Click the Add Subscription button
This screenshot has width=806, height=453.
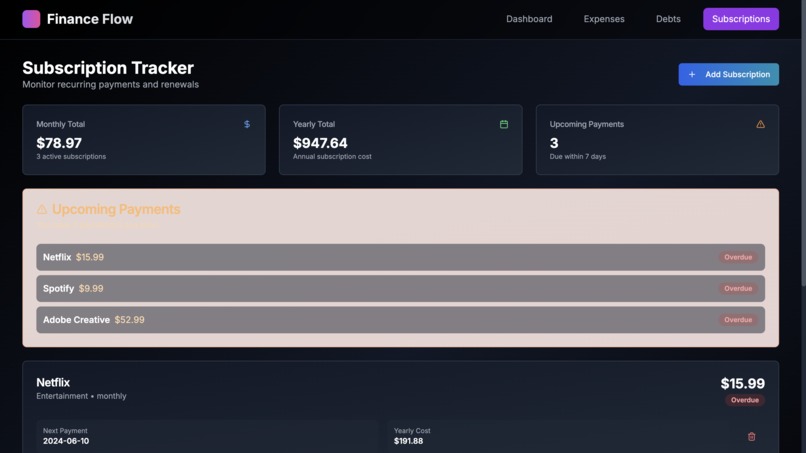(728, 75)
